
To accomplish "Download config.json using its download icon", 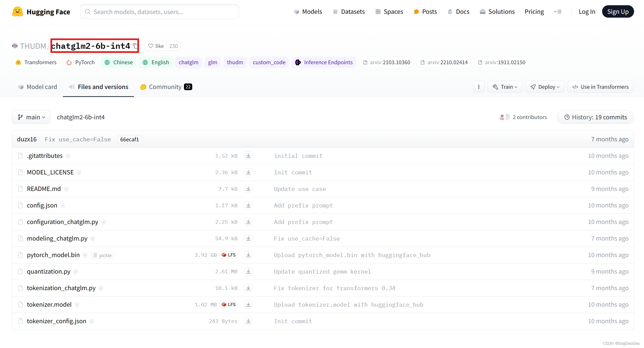I will (x=248, y=205).
